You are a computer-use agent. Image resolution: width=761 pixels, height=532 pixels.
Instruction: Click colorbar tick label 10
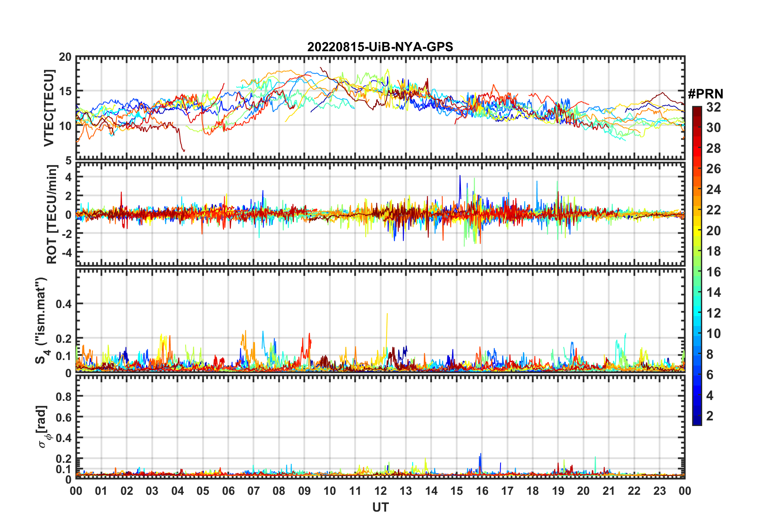(713, 334)
